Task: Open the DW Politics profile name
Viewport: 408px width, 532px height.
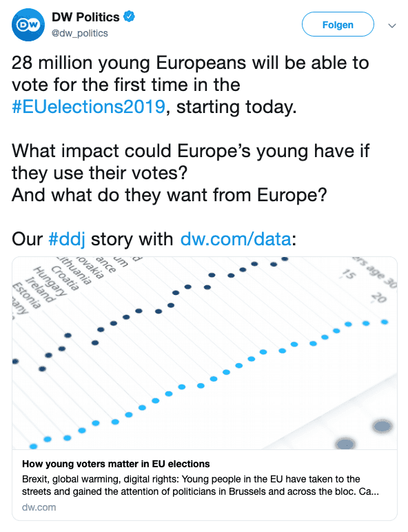Action: [x=85, y=17]
